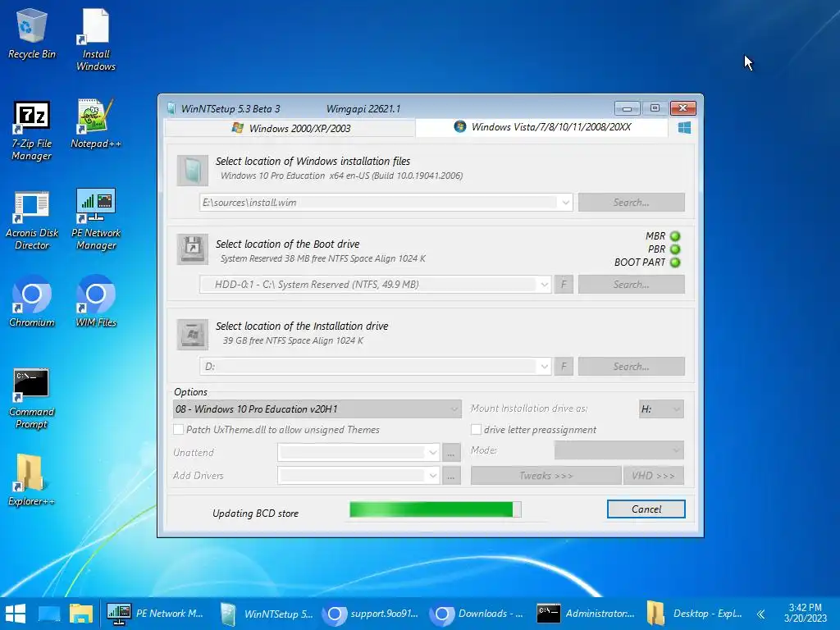This screenshot has height=630, width=840.
Task: Click the green setup progress bar
Action: [435, 509]
